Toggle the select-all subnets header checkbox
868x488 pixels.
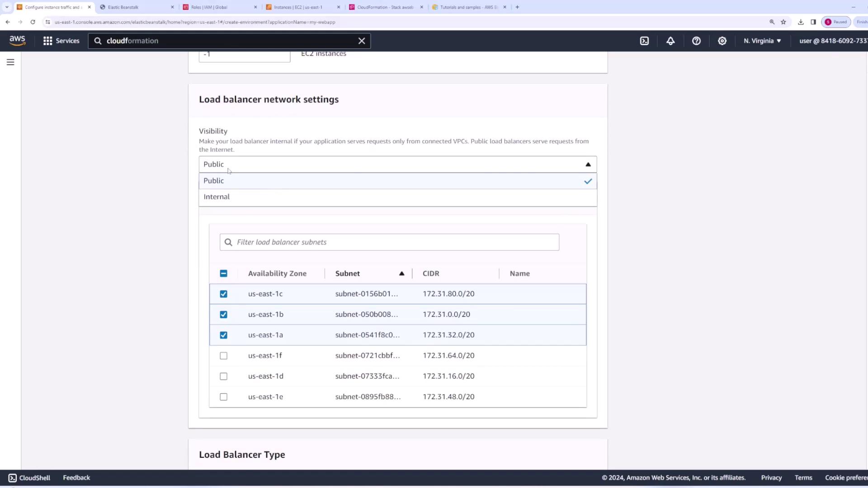coord(223,274)
